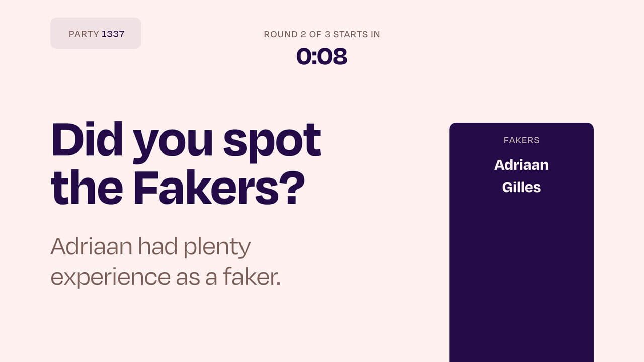
Task: Click the 'Did you spot' heading line
Action: pos(186,141)
